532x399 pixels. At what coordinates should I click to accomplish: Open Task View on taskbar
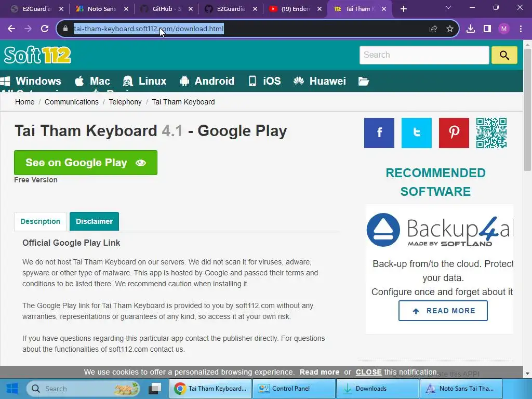pyautogui.click(x=155, y=389)
